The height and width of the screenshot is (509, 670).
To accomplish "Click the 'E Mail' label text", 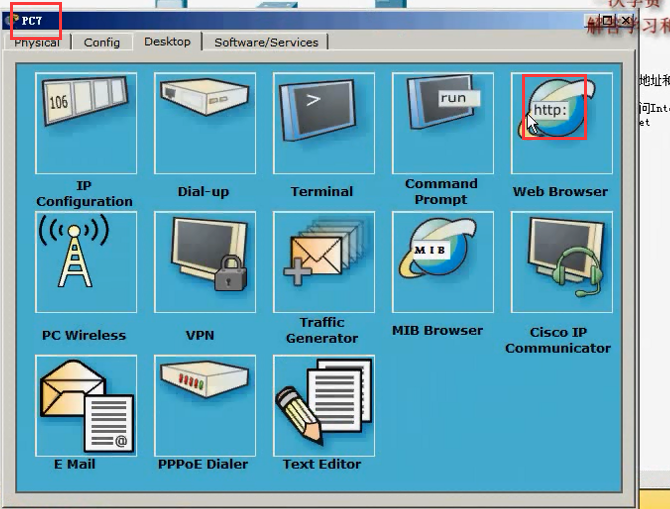I will coord(75,464).
